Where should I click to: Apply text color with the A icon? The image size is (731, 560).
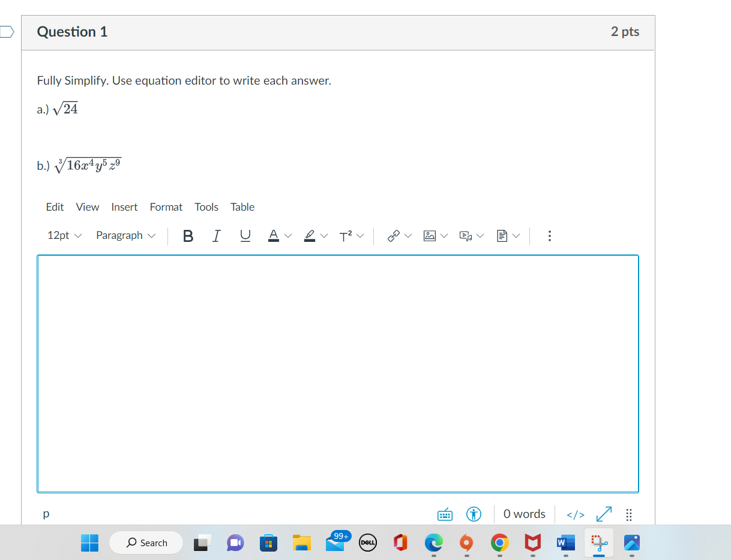point(273,236)
